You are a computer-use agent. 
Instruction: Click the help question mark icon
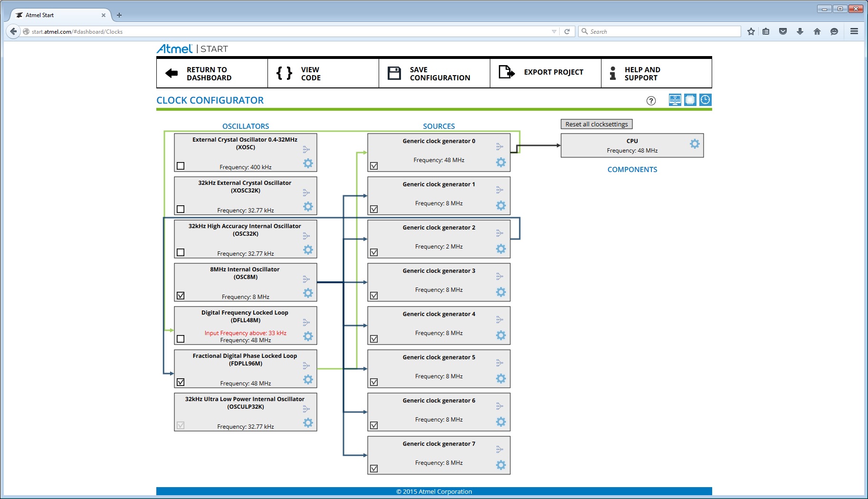pos(651,101)
